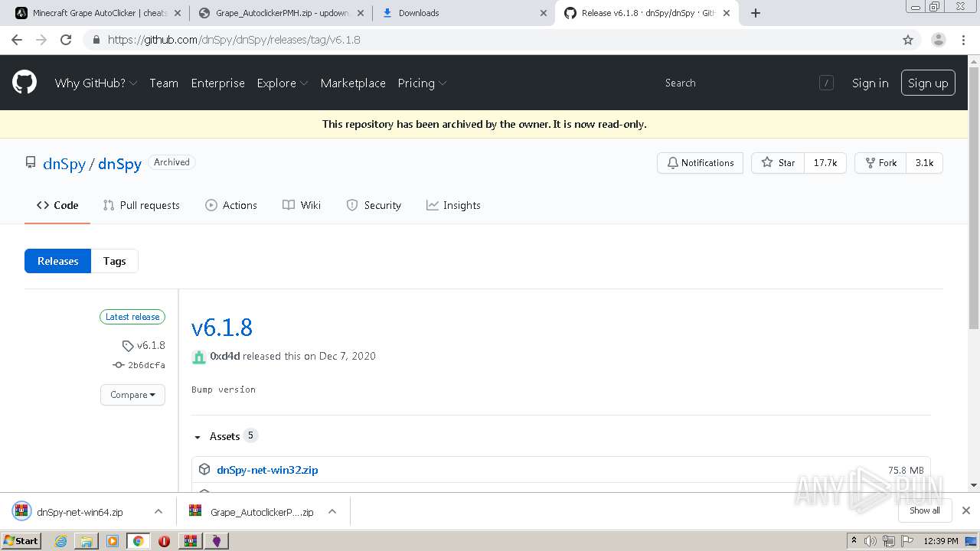This screenshot has height=551, width=980.
Task: Click the commit icon beside 2b6dcfa
Action: (x=118, y=365)
